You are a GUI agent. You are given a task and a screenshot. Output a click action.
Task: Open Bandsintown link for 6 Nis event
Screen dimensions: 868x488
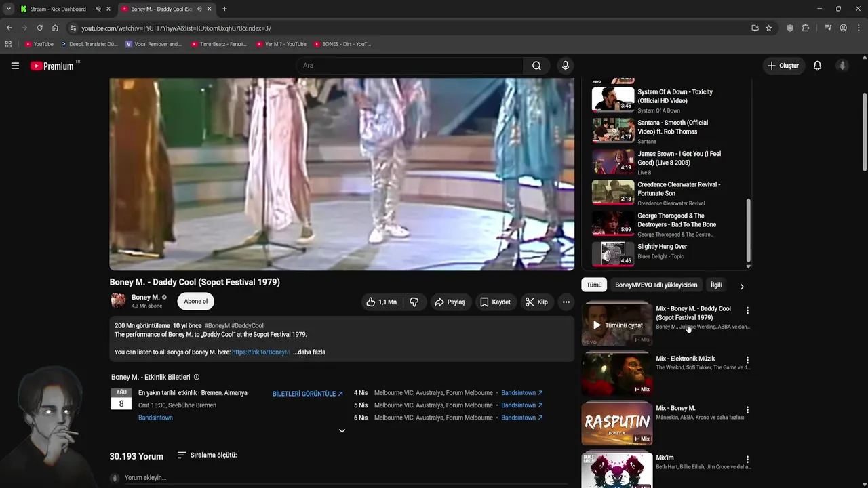[522, 418]
